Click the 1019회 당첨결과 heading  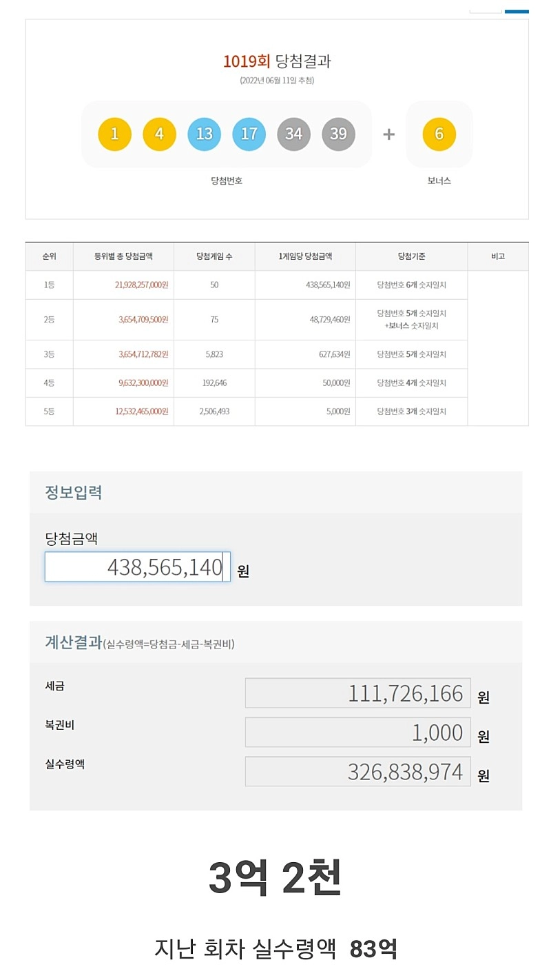click(x=277, y=61)
